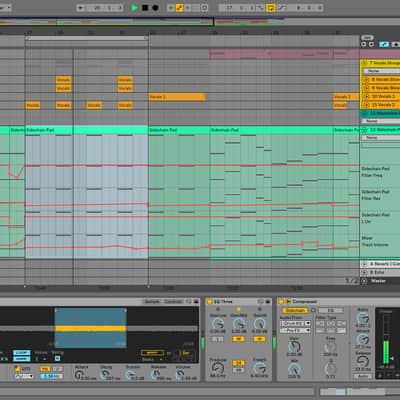This screenshot has height=400, width=400.
Task: Select the Sidechain Pad Filter Freq automation lane
Action: tap(375, 172)
